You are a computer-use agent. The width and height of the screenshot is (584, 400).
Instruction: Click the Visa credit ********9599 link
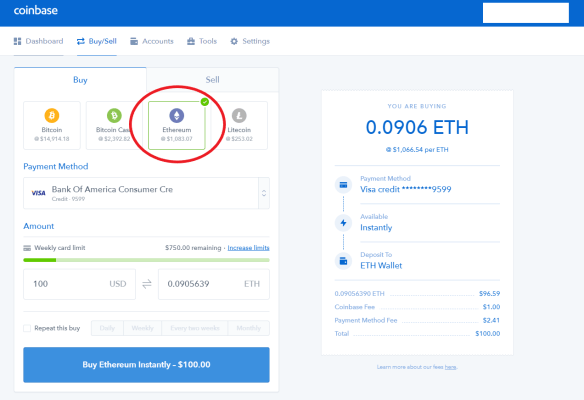406,190
